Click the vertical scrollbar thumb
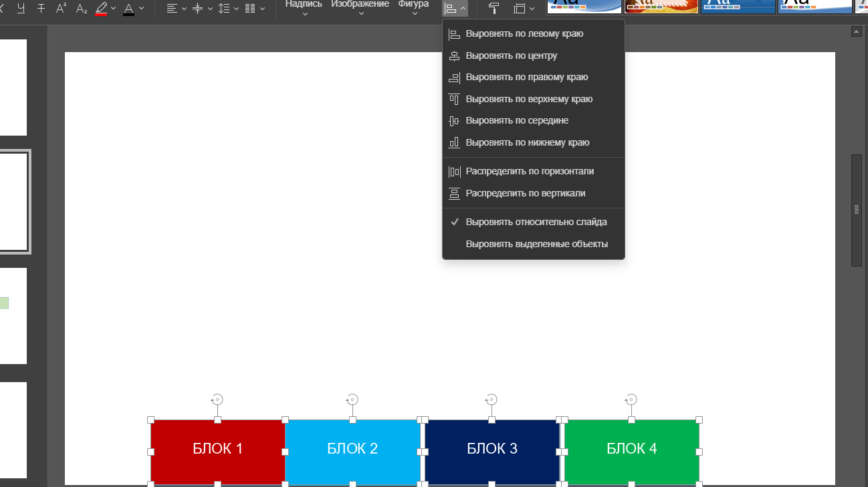The height and width of the screenshot is (487, 868). pos(856,210)
